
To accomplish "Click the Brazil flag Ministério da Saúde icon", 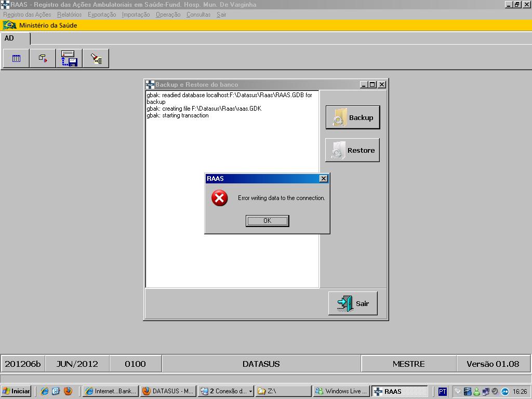I will coord(9,25).
